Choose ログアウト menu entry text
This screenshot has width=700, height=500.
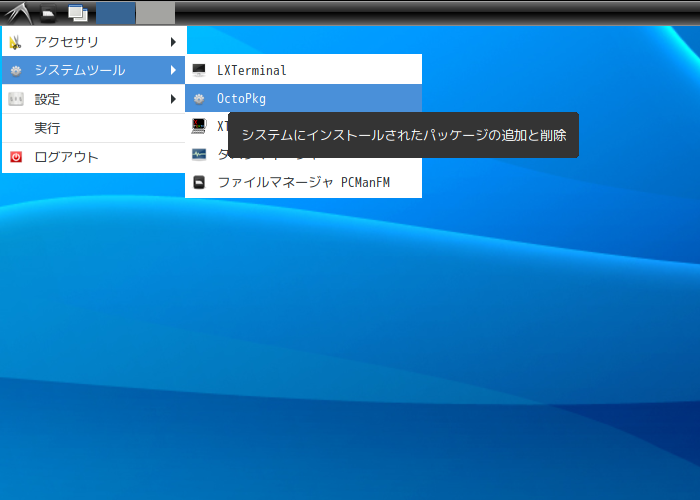click(x=66, y=157)
